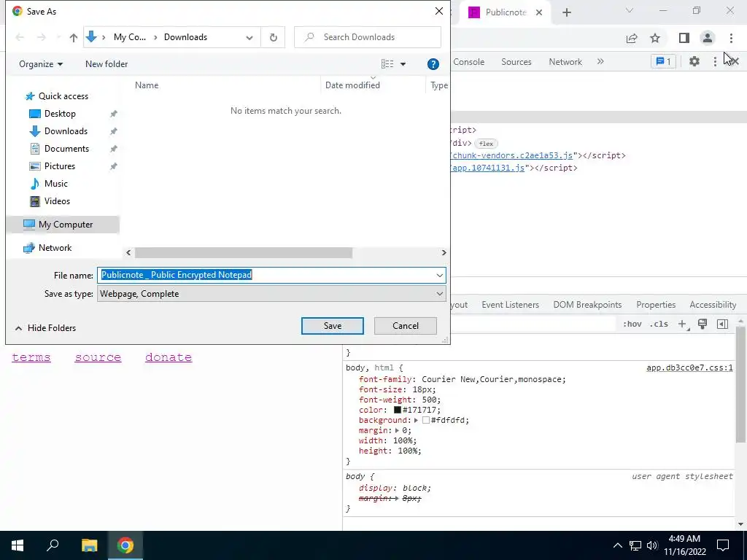Collapse folders with Hide Folders

click(x=45, y=328)
